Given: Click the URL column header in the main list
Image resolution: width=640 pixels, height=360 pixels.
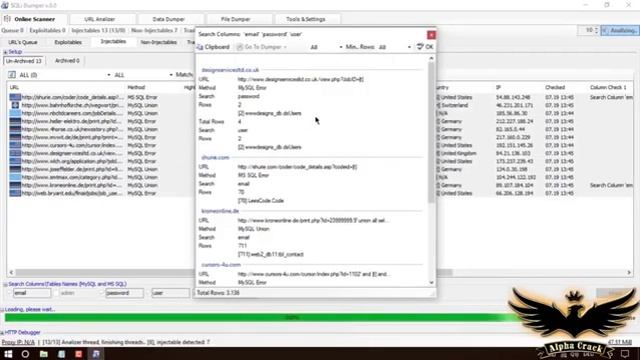Looking at the screenshot, I should click(x=14, y=87).
